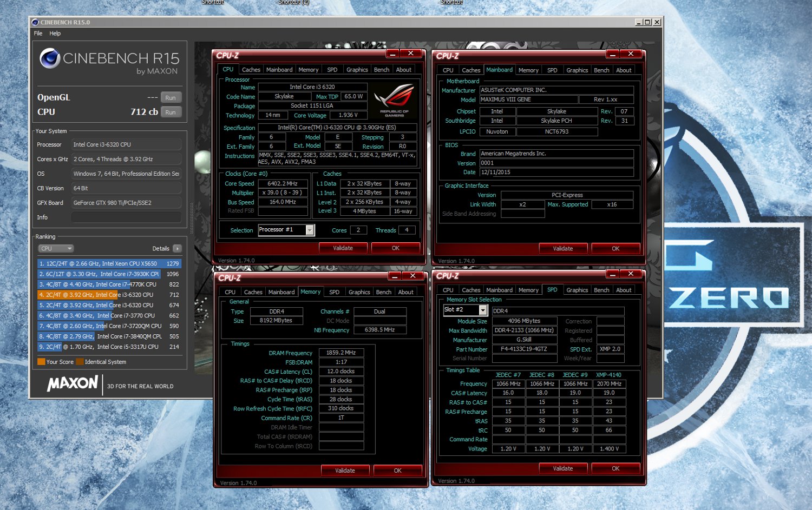Minimize the top-left CPU-Z window
The width and height of the screenshot is (812, 510).
[x=392, y=54]
